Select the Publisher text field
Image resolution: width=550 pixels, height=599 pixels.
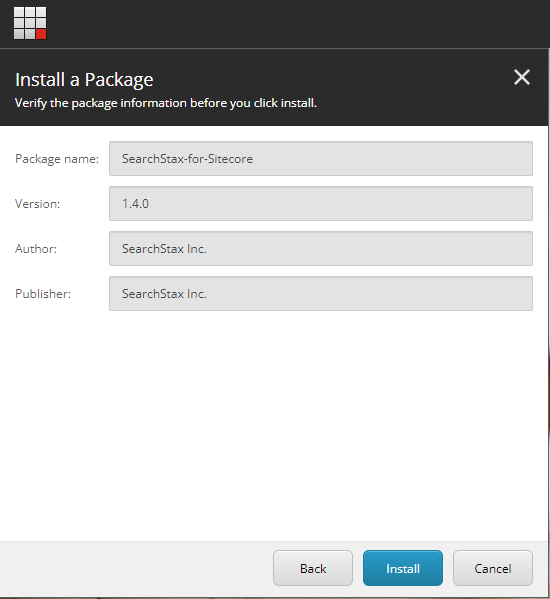[x=321, y=294]
